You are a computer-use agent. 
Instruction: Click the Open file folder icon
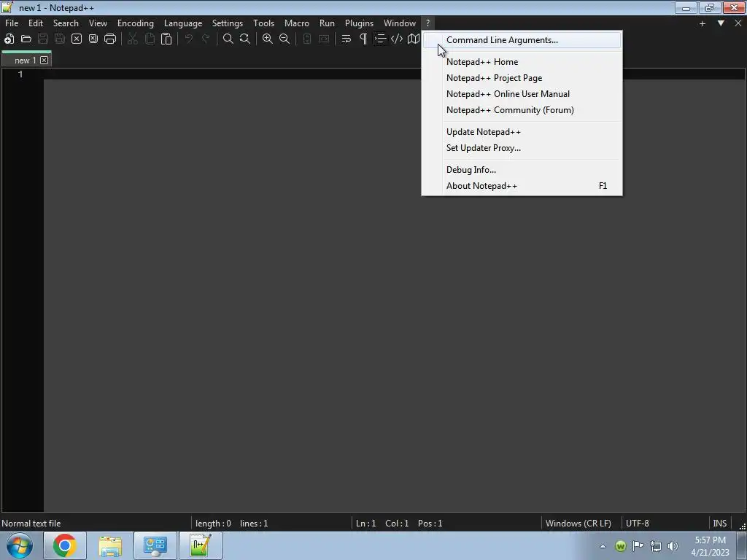26,39
